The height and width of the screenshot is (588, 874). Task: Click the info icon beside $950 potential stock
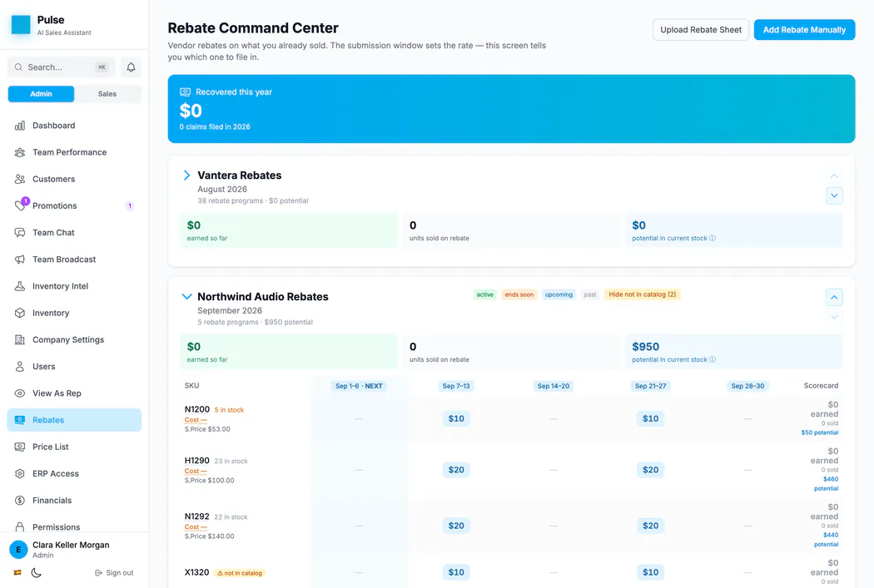pyautogui.click(x=713, y=360)
